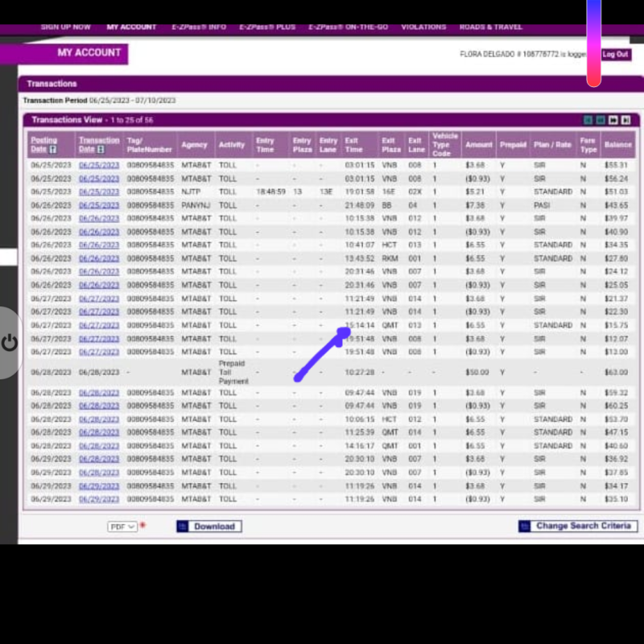This screenshot has height=644, width=644.
Task: Open transaction date link for $35.10 balance row
Action: (99, 499)
